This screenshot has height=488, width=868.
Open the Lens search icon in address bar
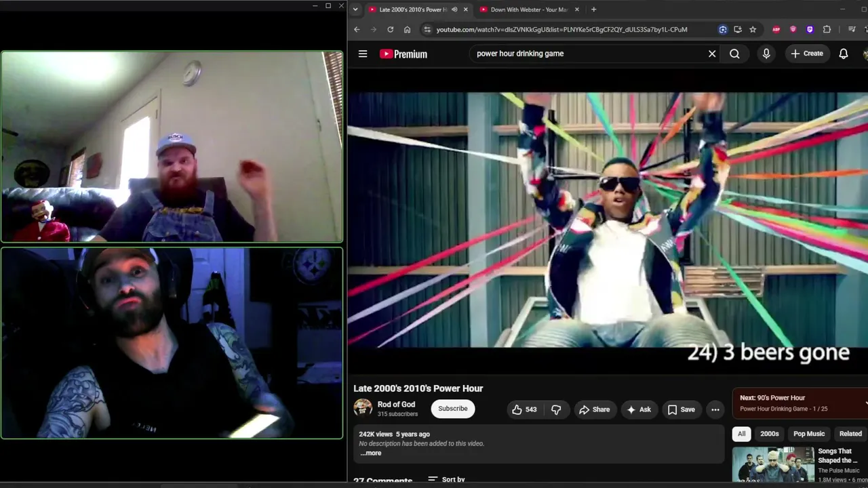[723, 29]
